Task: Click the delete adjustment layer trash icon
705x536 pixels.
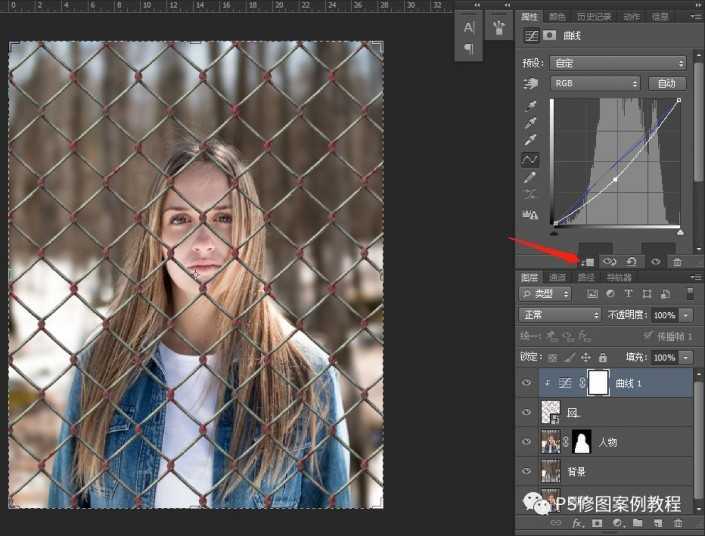Action: pyautogui.click(x=677, y=261)
